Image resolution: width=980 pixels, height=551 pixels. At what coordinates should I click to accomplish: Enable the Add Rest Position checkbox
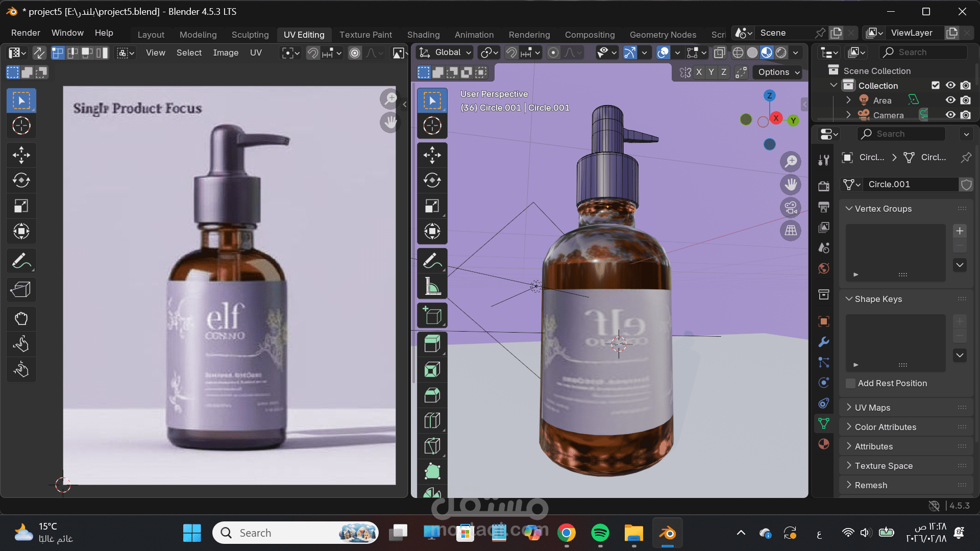pos(850,384)
